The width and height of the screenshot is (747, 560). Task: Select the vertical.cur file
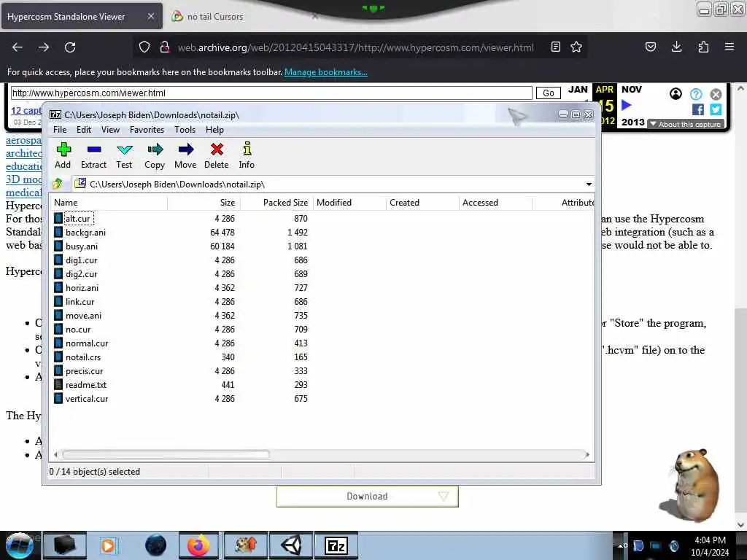point(87,398)
